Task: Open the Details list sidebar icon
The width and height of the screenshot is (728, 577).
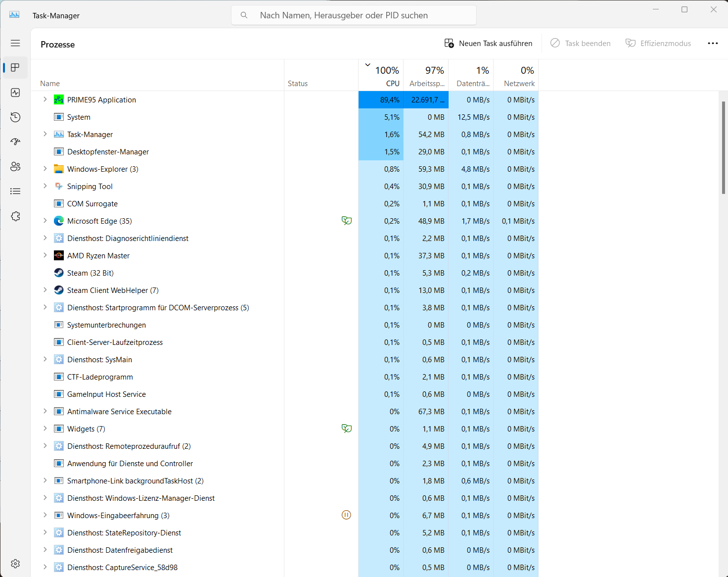Action: (x=15, y=191)
